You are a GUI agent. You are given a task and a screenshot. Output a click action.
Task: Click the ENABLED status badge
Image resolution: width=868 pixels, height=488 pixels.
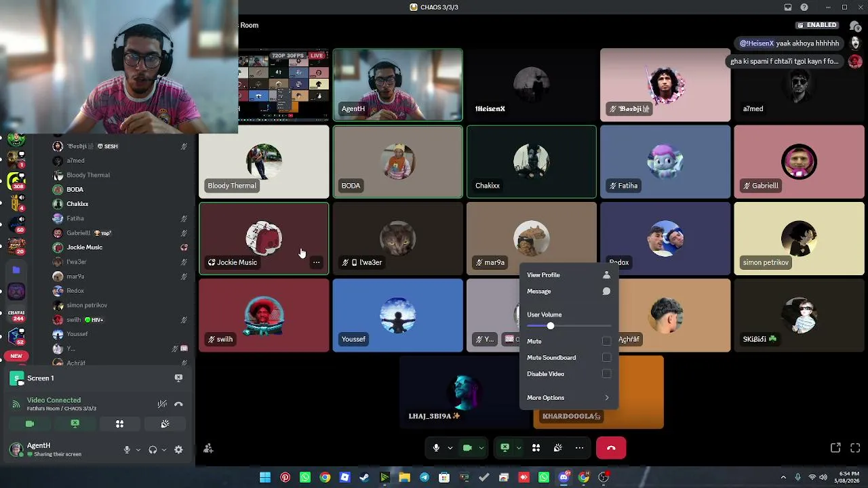pos(817,25)
